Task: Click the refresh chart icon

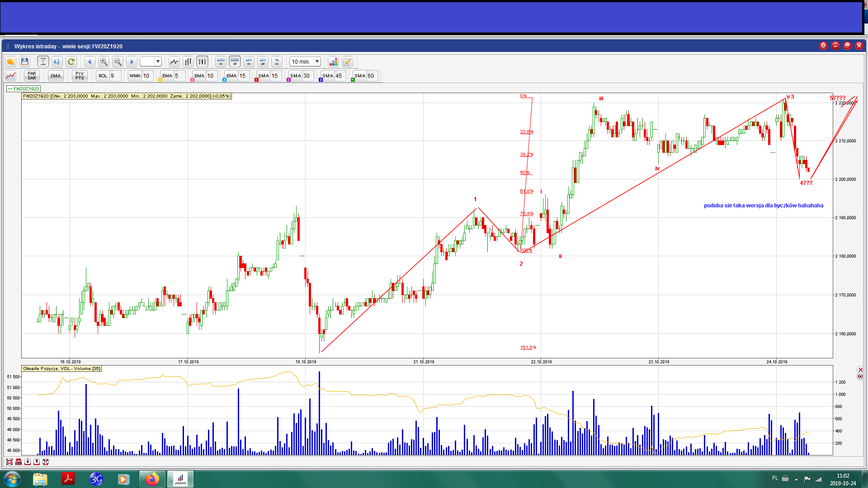Action: [71, 61]
